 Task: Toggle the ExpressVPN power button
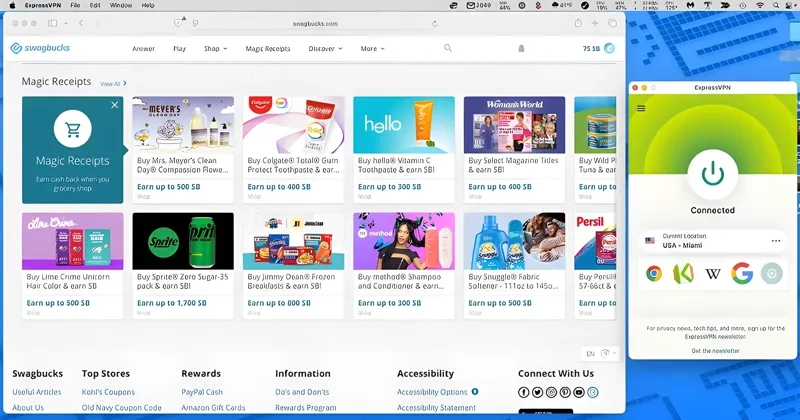pyautogui.click(x=712, y=175)
